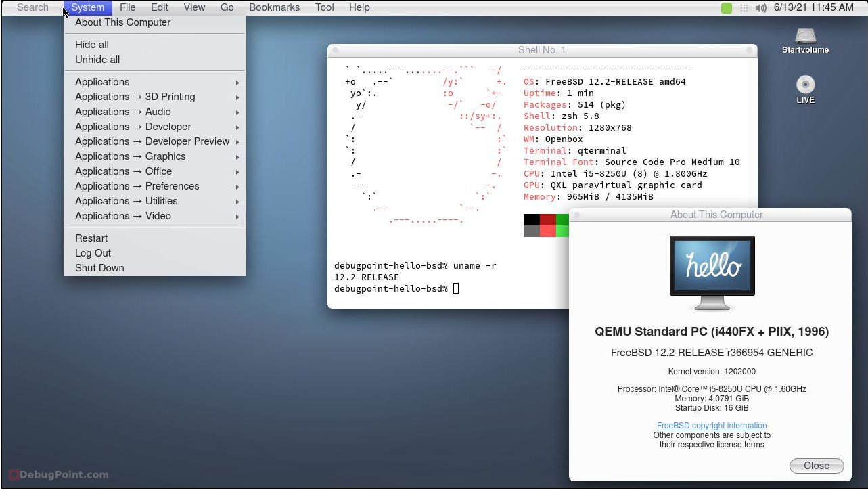868x490 pixels.
Task: Choose Unhide all from the System menu
Action: pyautogui.click(x=155, y=60)
